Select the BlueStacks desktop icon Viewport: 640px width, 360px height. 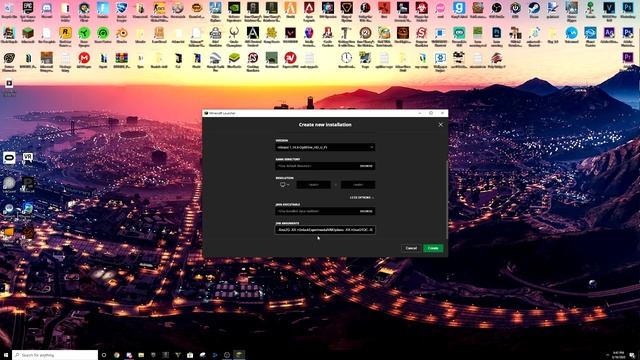coord(234,61)
